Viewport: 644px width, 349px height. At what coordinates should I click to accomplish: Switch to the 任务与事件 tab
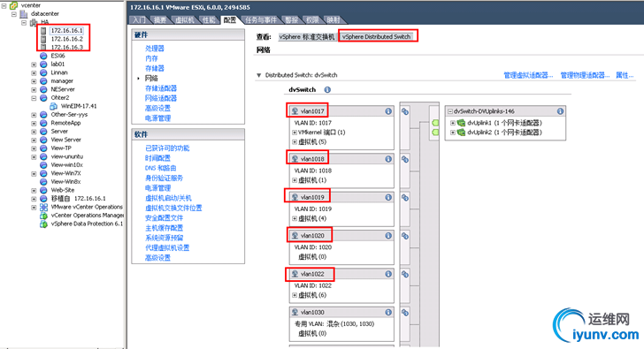click(260, 19)
